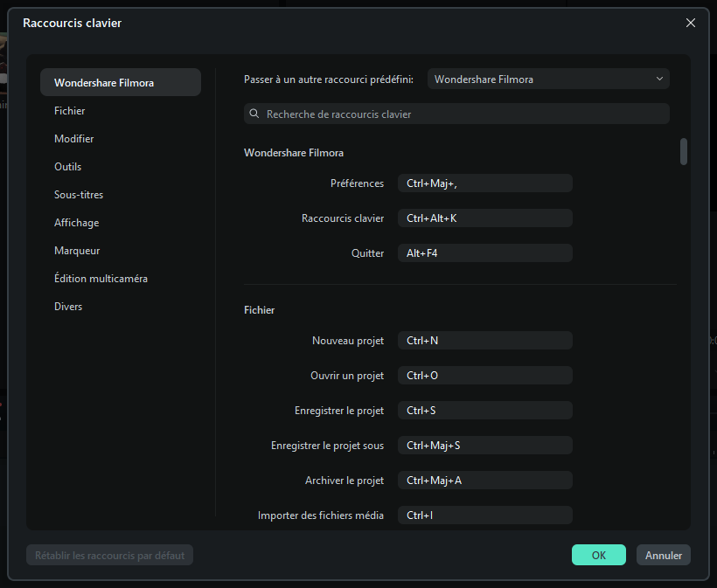The width and height of the screenshot is (717, 588).
Task: Edit the Préférences shortcut Ctrl+Maj+,
Action: tap(484, 183)
